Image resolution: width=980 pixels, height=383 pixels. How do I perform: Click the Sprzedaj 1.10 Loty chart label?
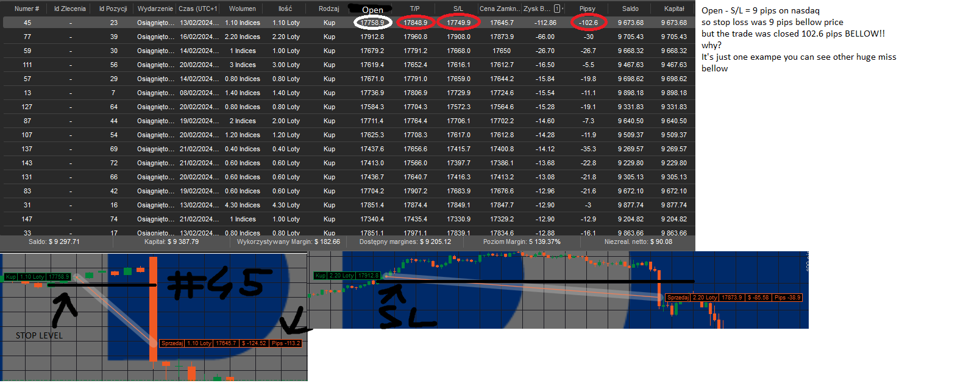[x=230, y=343]
